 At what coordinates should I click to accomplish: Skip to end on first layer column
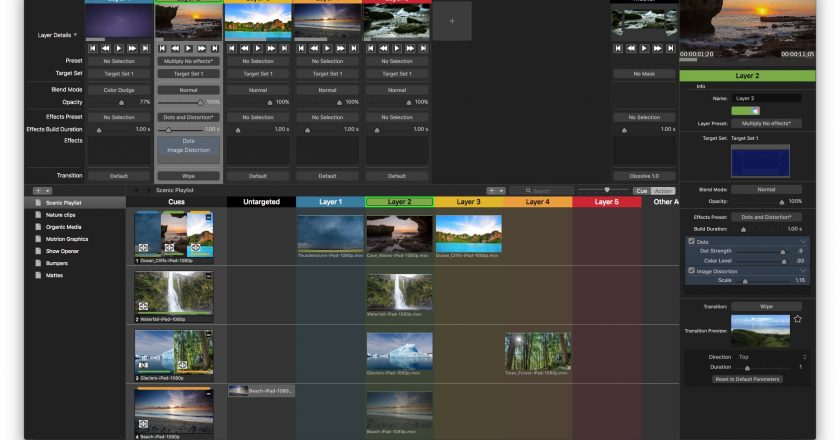(145, 48)
